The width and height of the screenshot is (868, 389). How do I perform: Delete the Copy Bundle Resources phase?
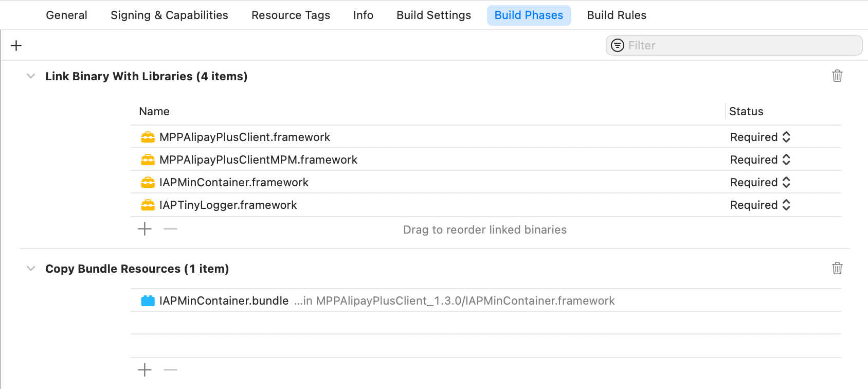coord(837,269)
